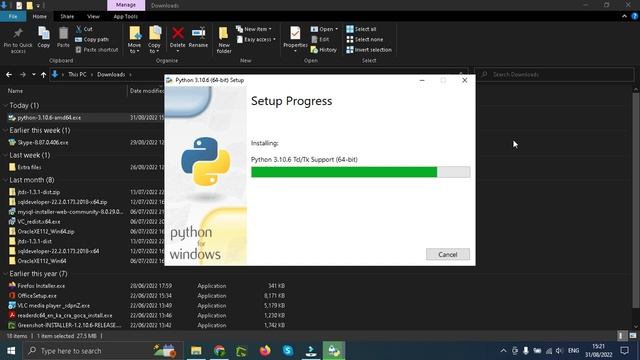Open the File ribbon tab

click(13, 16)
